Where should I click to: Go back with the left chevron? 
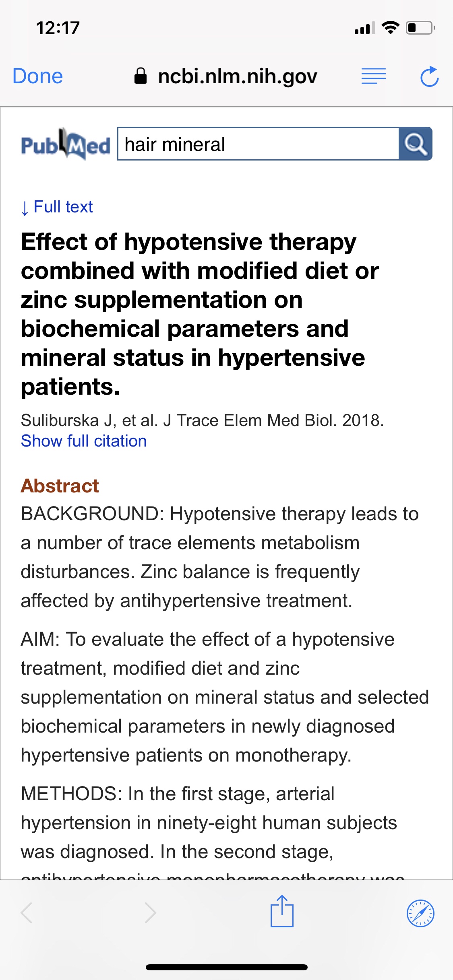(x=27, y=912)
